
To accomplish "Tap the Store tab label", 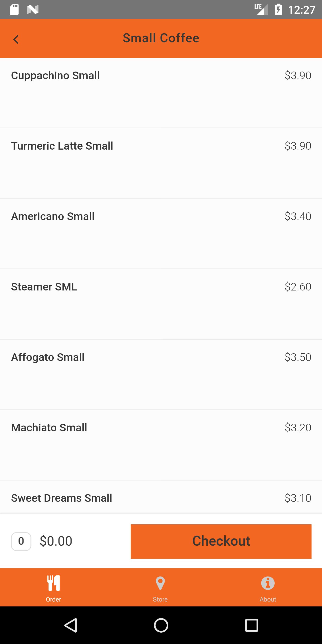I will pyautogui.click(x=160, y=599).
